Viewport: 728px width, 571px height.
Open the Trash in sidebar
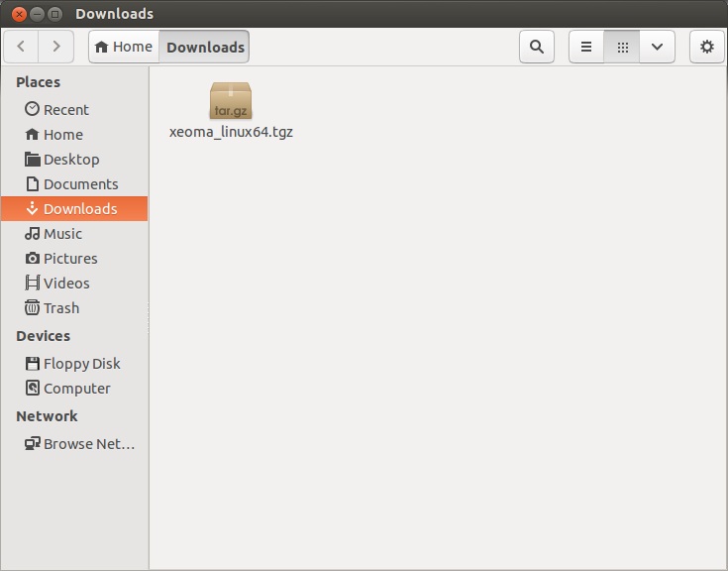[x=60, y=308]
